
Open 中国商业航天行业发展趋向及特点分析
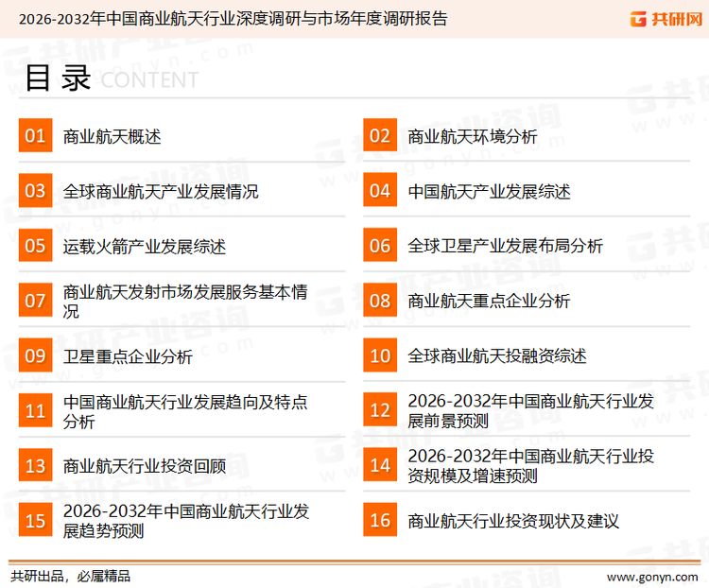tap(185, 411)
